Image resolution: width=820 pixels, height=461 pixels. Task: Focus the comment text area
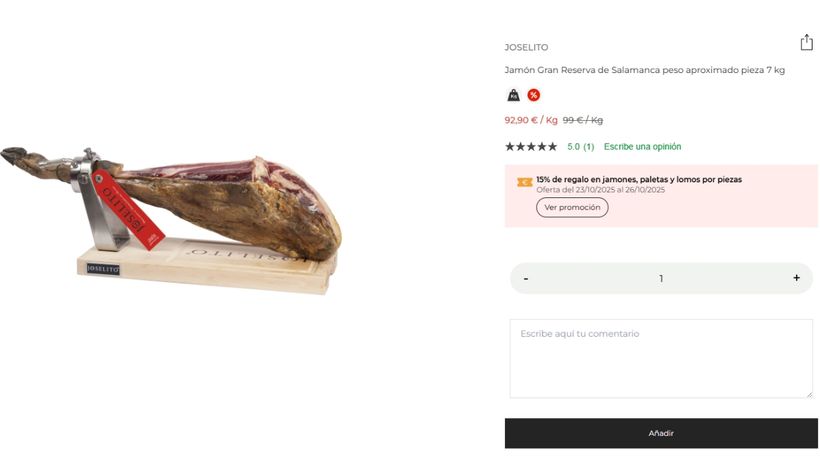click(x=661, y=358)
